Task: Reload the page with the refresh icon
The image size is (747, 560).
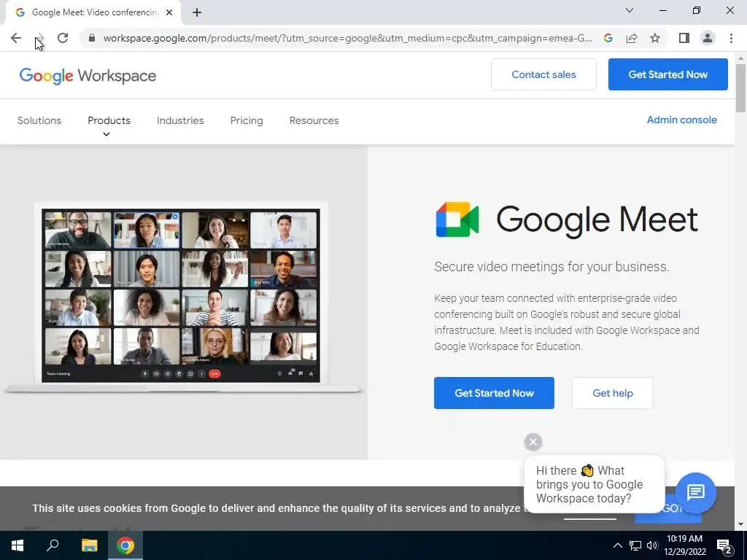Action: point(63,38)
